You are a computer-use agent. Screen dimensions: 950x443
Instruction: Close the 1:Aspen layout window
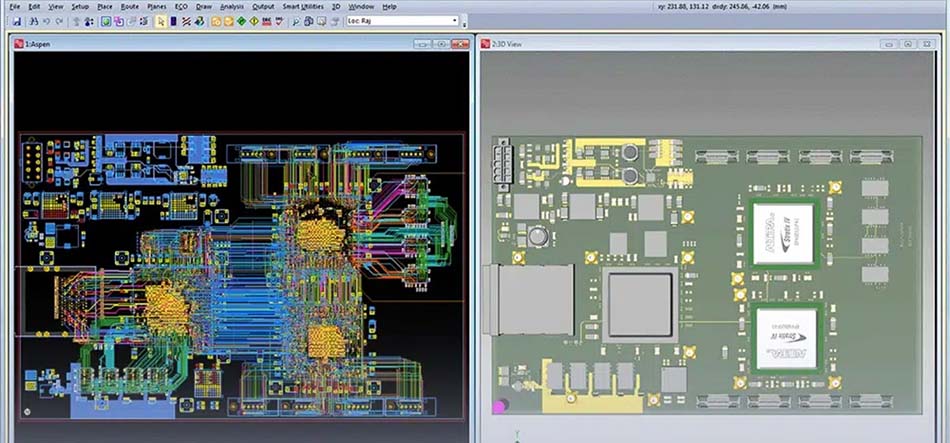pyautogui.click(x=460, y=44)
